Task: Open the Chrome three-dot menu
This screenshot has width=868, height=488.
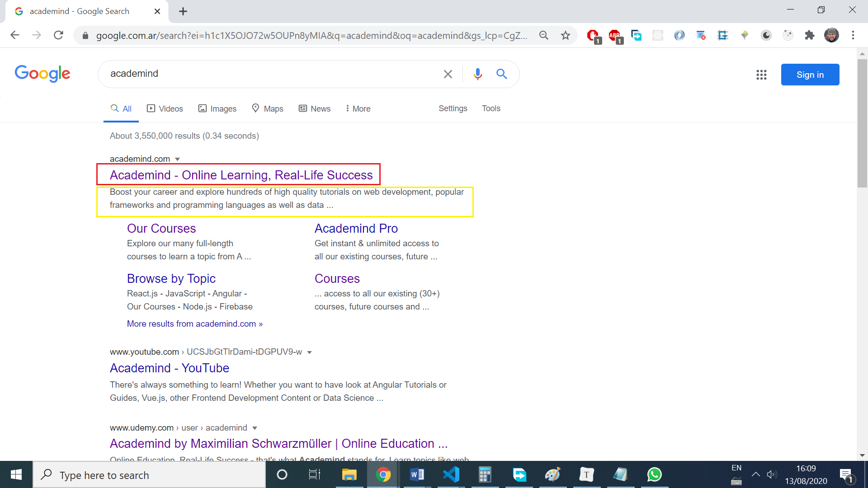Action: click(853, 35)
